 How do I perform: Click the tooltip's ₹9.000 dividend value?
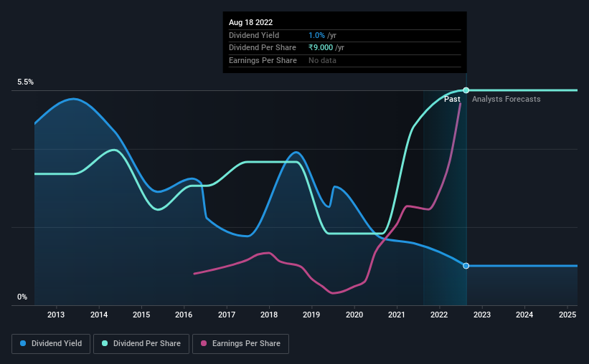tap(321, 48)
